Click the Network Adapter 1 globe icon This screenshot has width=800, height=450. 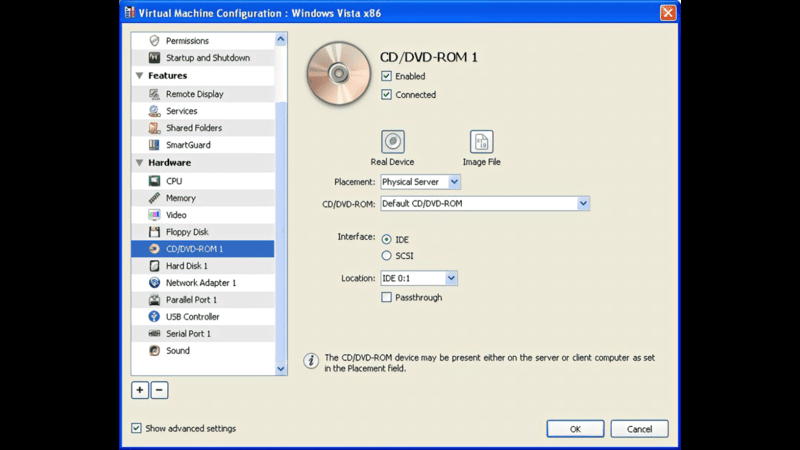(x=154, y=283)
